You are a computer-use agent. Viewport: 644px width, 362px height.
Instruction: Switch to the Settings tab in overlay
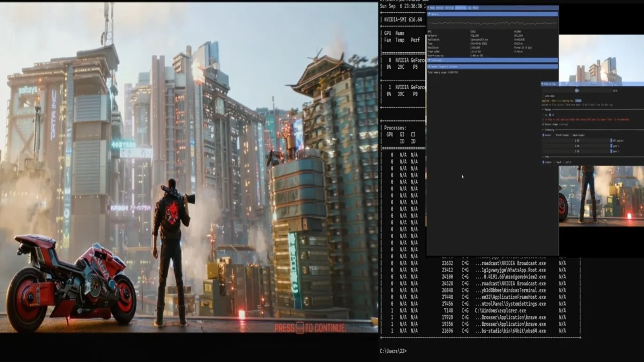[x=449, y=8]
